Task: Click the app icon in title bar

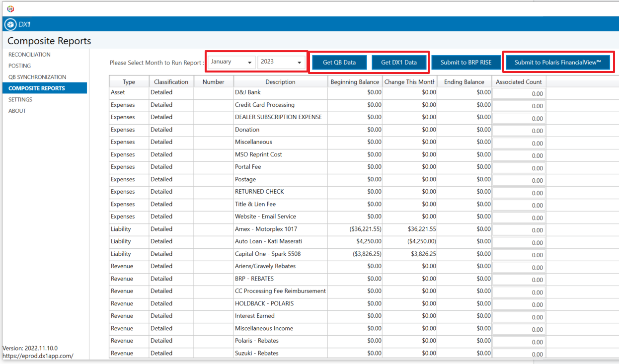Action: (10, 8)
